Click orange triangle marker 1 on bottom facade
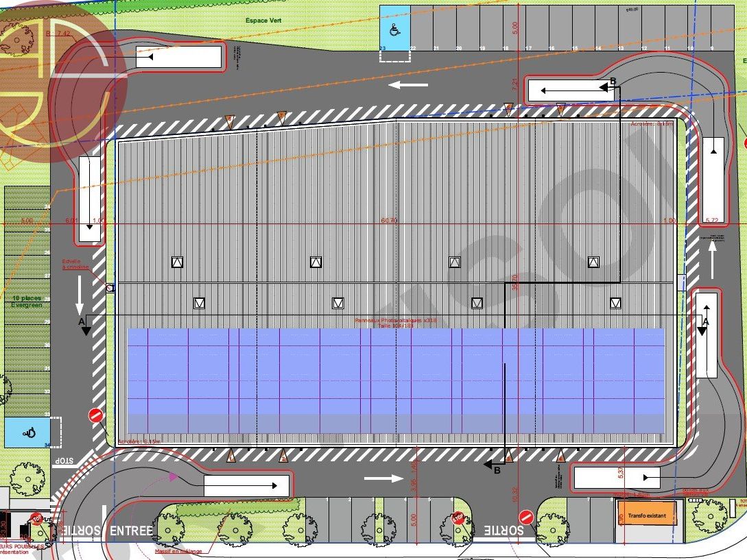747x560 pixels. pos(231,456)
